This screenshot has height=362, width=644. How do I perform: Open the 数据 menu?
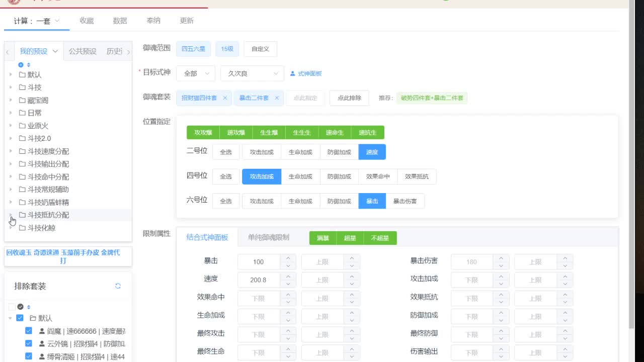(x=120, y=21)
